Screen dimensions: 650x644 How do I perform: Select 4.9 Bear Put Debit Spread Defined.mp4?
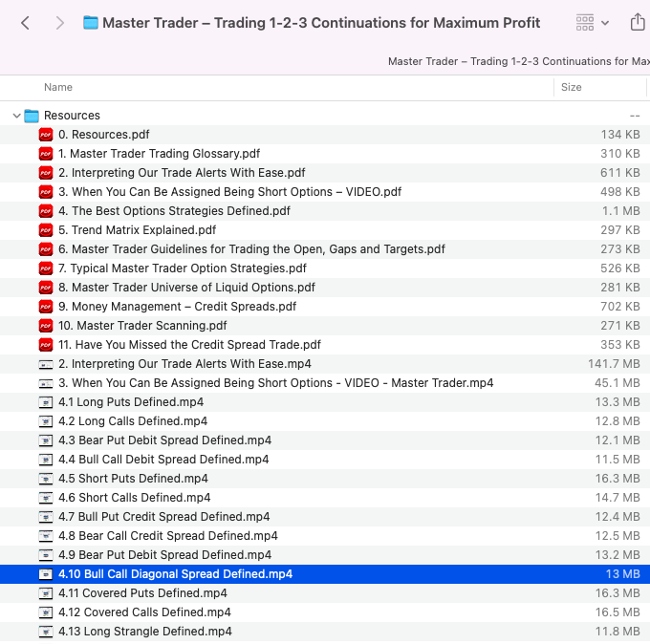(164, 555)
